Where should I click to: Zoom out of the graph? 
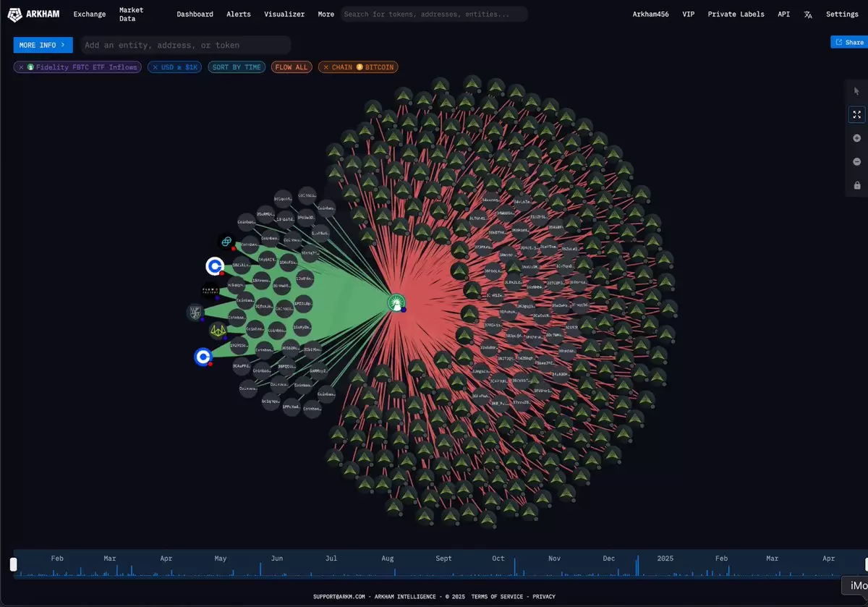coord(857,162)
